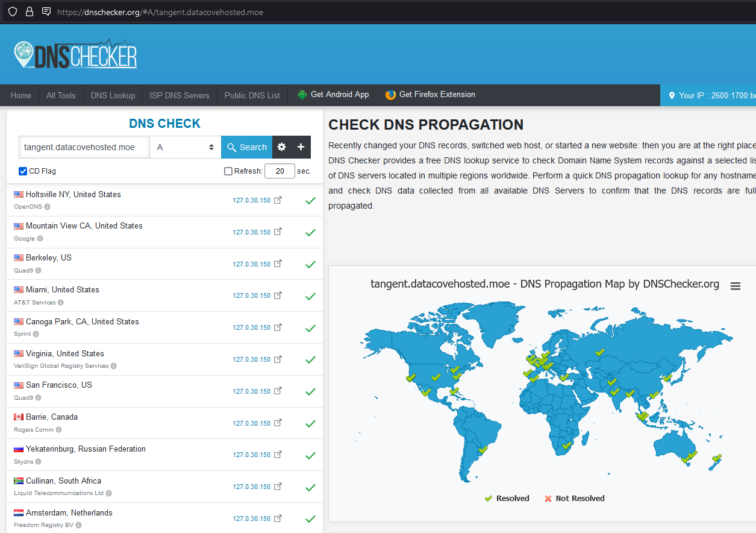Uncheck the CD Flag checkbox
This screenshot has width=756, height=533.
click(23, 171)
